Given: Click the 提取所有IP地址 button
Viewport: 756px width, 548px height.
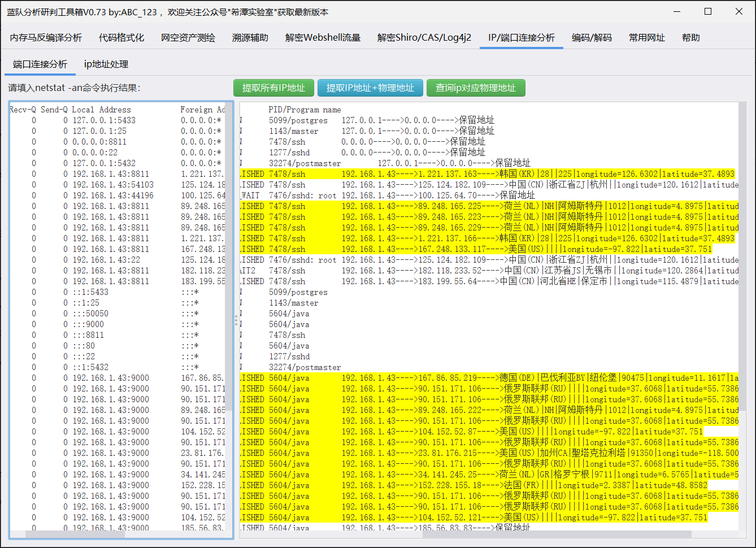Looking at the screenshot, I should click(x=273, y=88).
